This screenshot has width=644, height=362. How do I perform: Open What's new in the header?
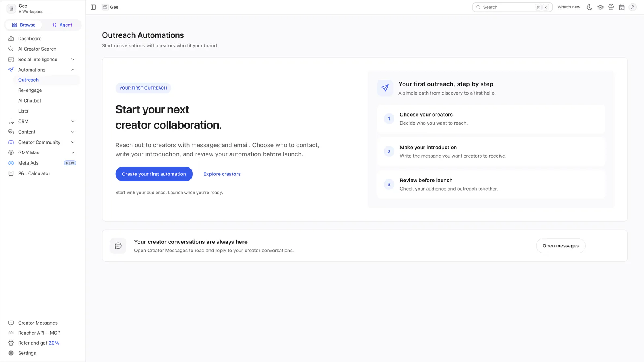point(569,7)
